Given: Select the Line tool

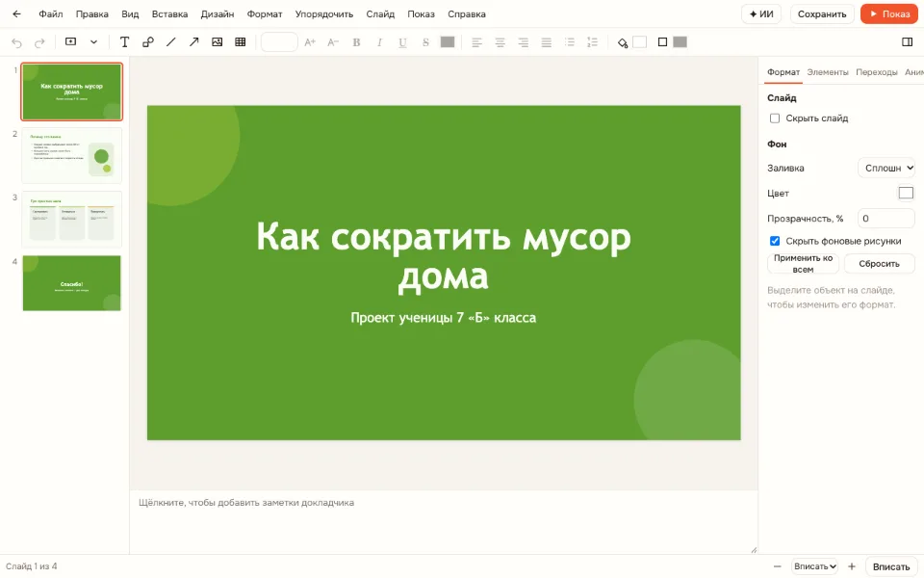Looking at the screenshot, I should click(171, 41).
